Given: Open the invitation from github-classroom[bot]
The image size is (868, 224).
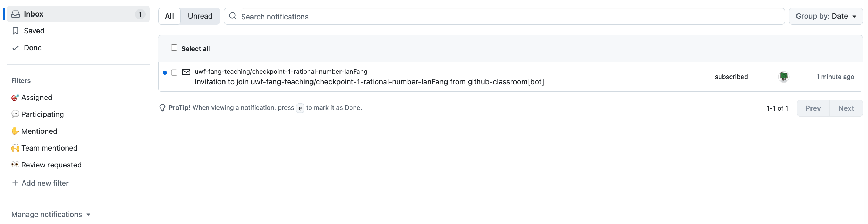Looking at the screenshot, I should (369, 82).
